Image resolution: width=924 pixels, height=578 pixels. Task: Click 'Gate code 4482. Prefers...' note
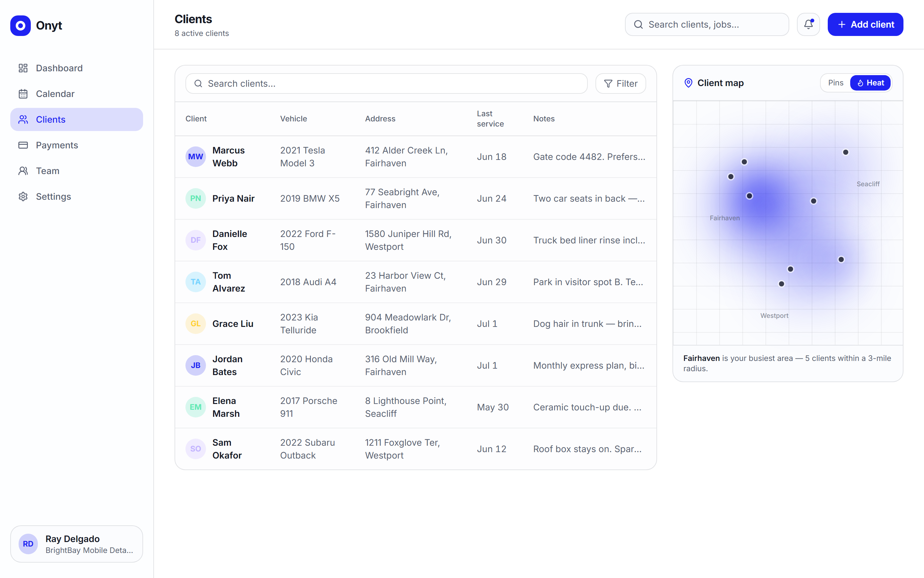[x=589, y=157]
